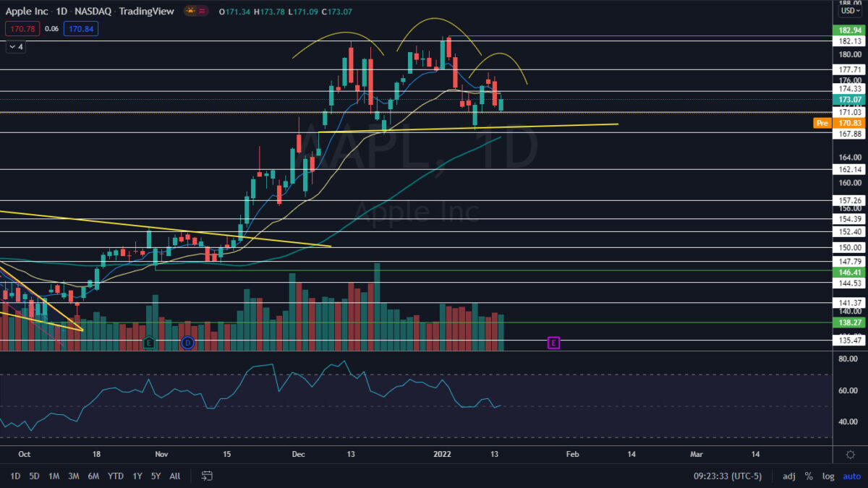Click the blue dividend marker on the chart
868x488 pixels.
[x=188, y=343]
